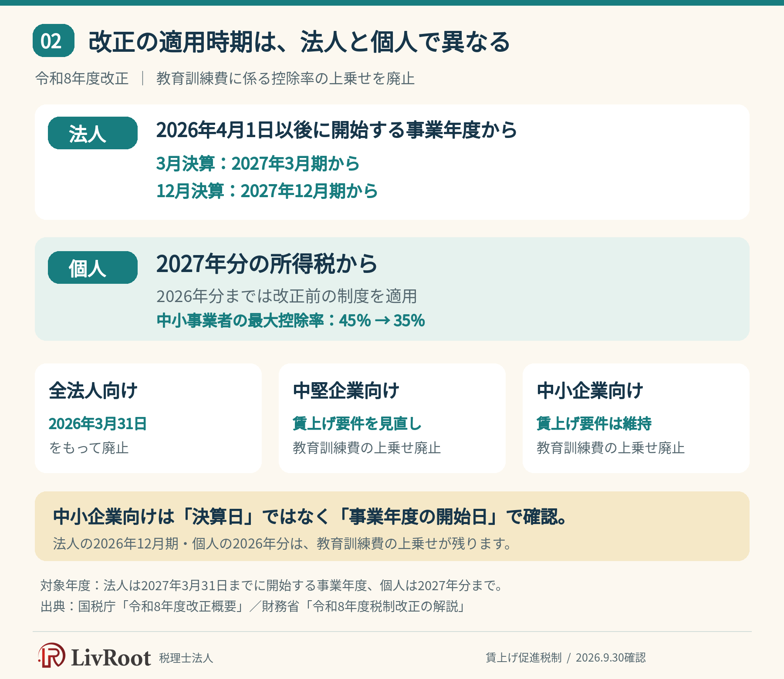This screenshot has height=679, width=784.
Task: Select the line 中小事業者の最大控除率：45% → 35%
Action: pos(291,320)
